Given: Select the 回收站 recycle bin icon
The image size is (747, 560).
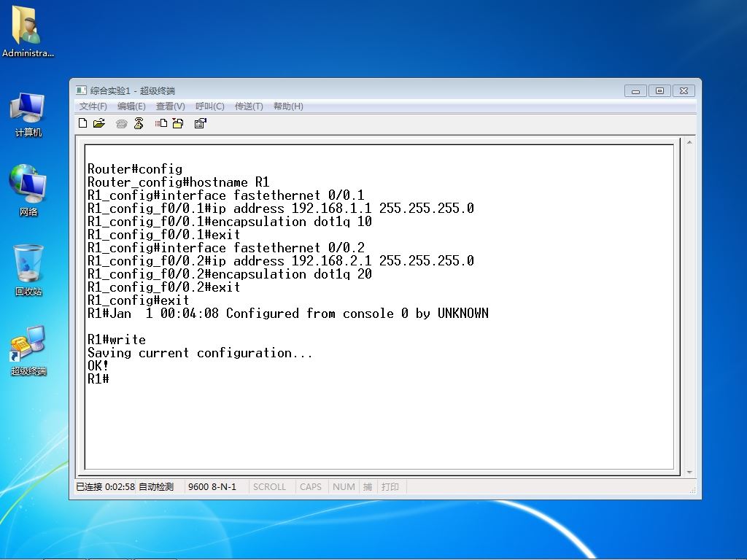Looking at the screenshot, I should coord(28,270).
